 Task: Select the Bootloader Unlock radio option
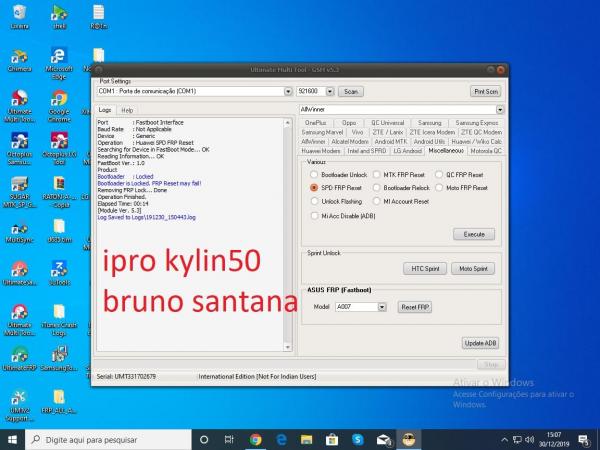click(313, 174)
